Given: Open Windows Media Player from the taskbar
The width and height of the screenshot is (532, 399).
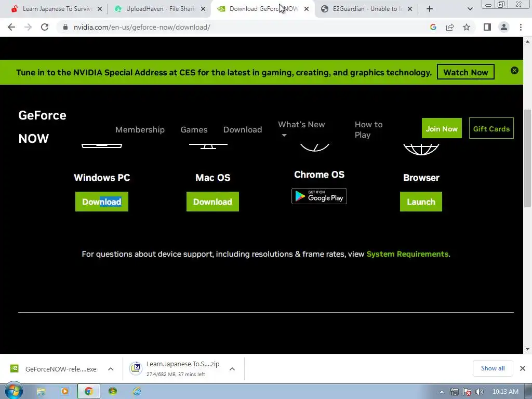Looking at the screenshot, I should click(64, 392).
